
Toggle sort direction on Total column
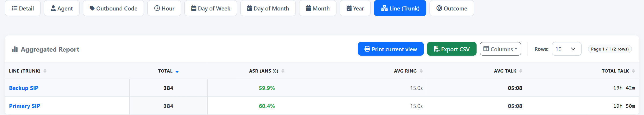pos(177,71)
